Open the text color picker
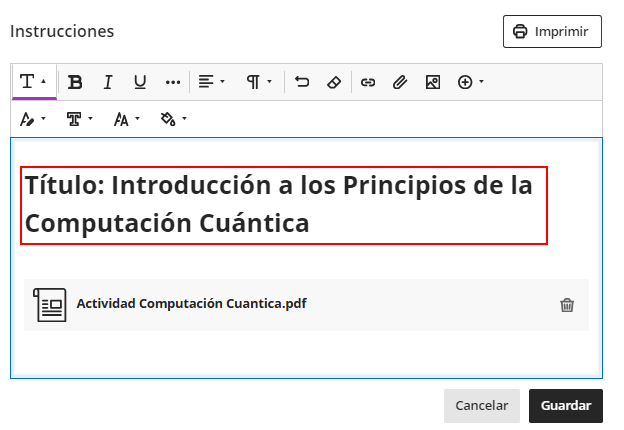 pos(33,119)
